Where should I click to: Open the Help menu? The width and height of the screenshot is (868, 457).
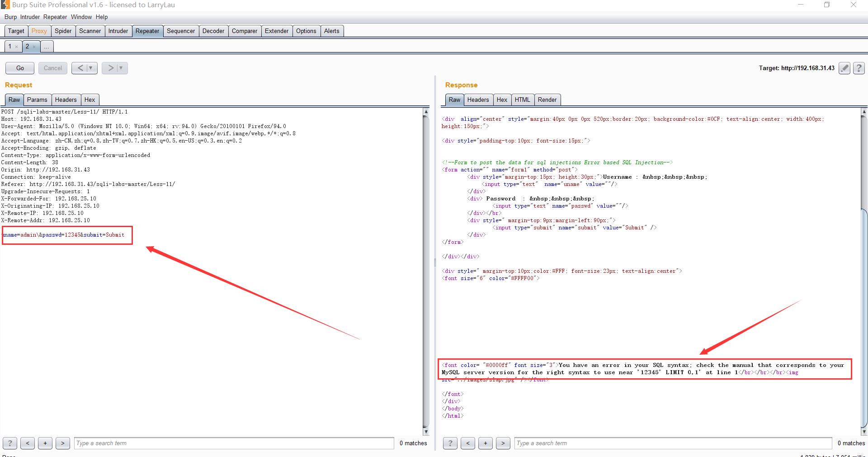point(102,17)
